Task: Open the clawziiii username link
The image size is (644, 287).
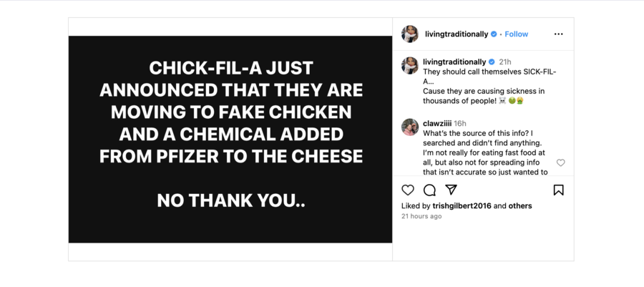Action: 436,124
